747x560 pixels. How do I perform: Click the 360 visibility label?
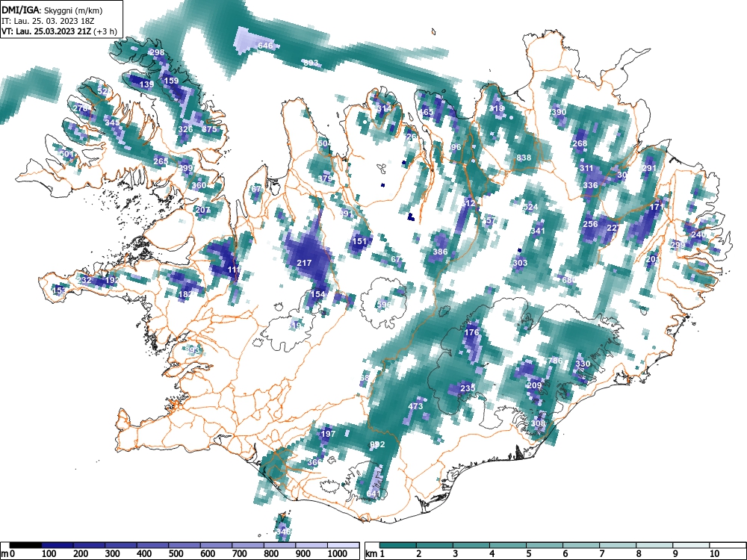click(199, 185)
